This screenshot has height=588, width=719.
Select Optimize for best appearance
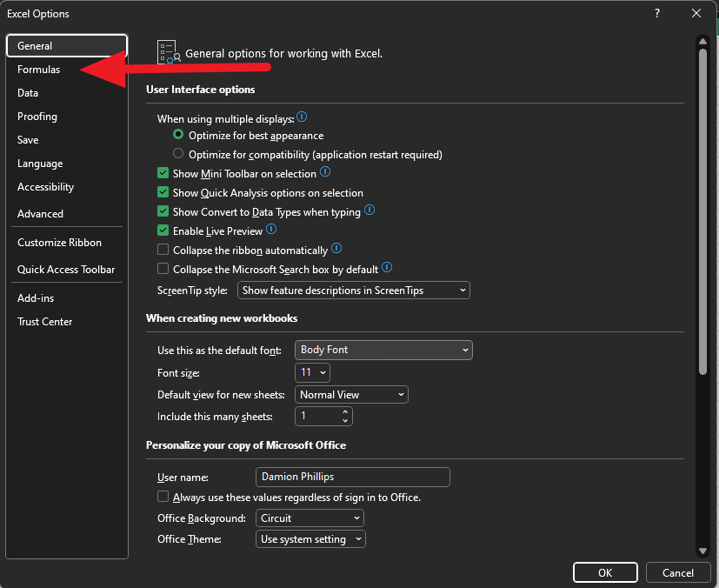[178, 135]
